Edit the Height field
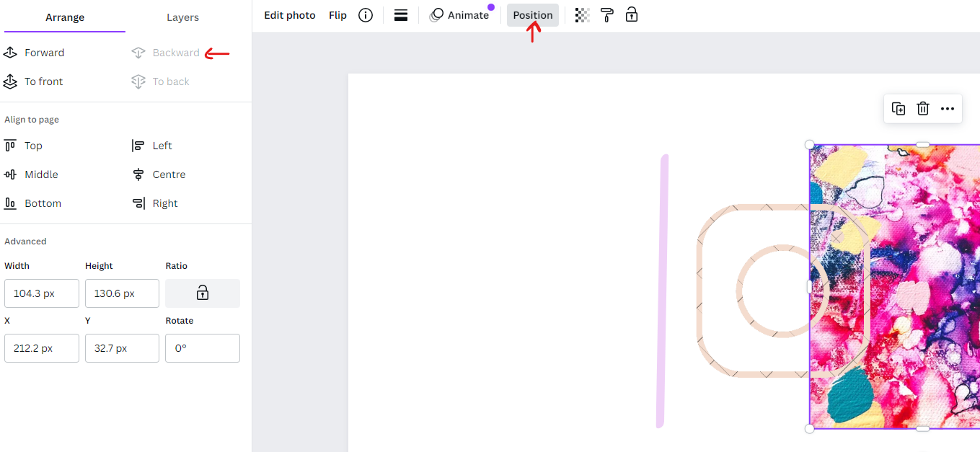Viewport: 980px width, 452px height. 122,293
